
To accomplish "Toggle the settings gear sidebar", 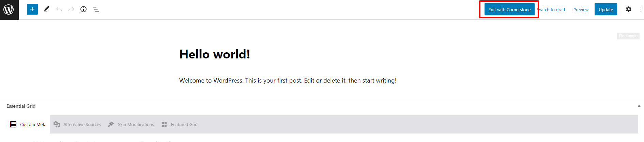I will coord(629,9).
